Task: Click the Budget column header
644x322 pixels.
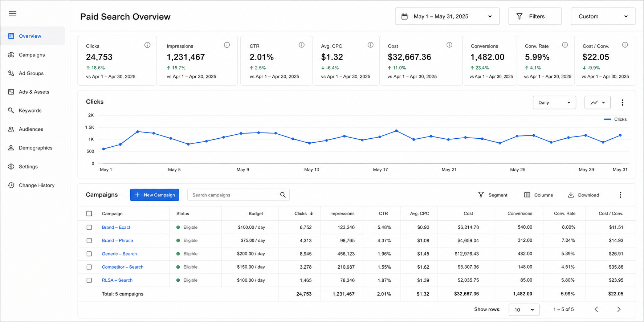Action: pyautogui.click(x=256, y=213)
